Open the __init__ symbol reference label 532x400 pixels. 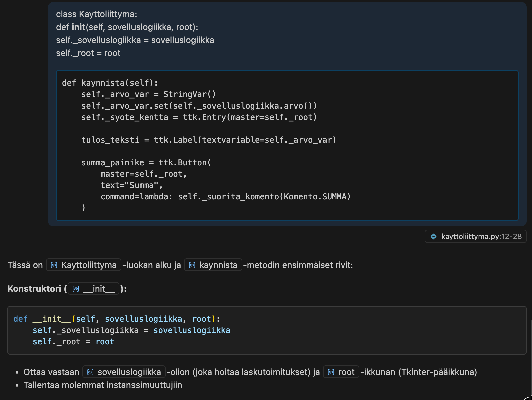(x=99, y=289)
